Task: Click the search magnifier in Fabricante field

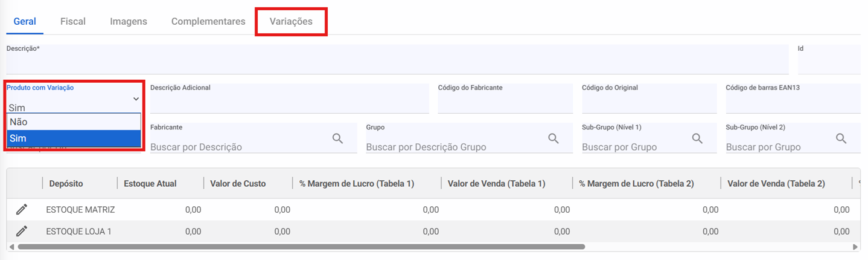Action: (338, 138)
